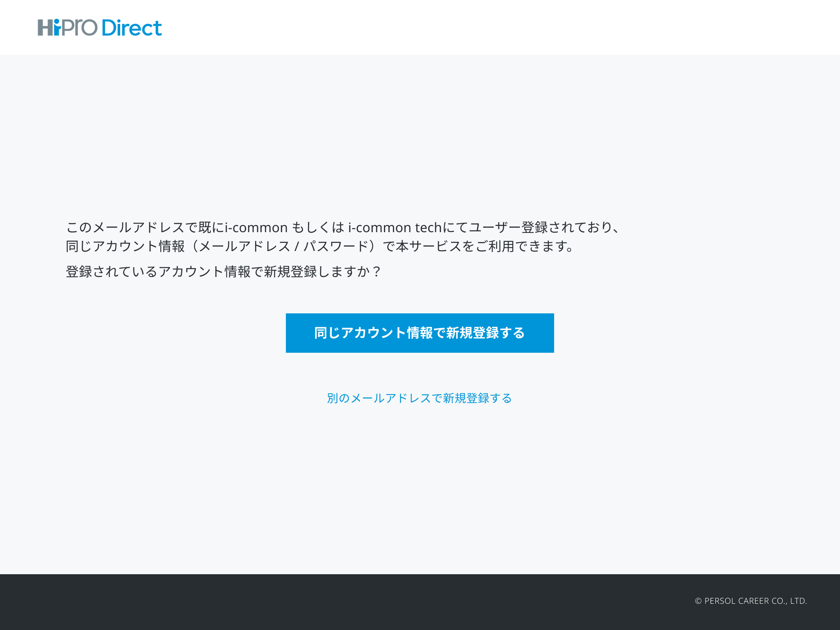Click the 'i-common tech' text in message
This screenshot has width=840, height=630.
[395, 227]
